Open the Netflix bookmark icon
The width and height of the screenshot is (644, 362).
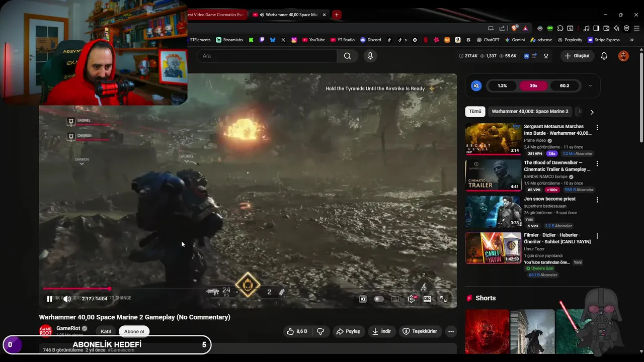click(426, 40)
